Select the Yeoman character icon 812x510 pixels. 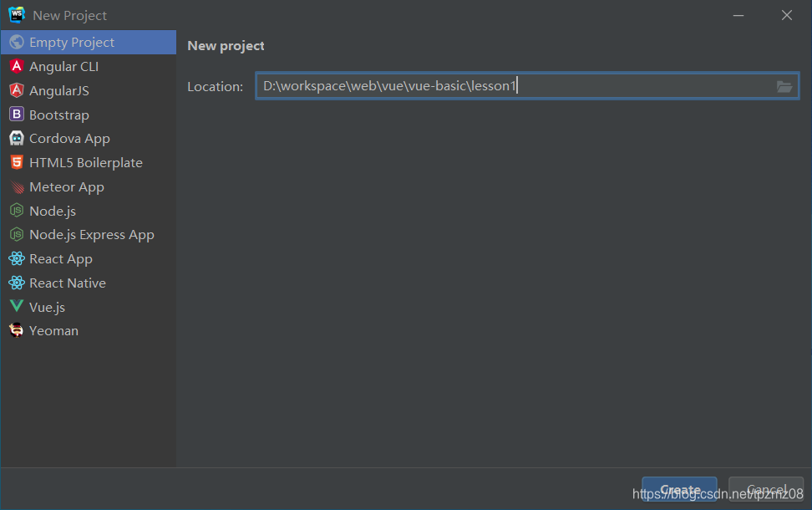pos(17,330)
